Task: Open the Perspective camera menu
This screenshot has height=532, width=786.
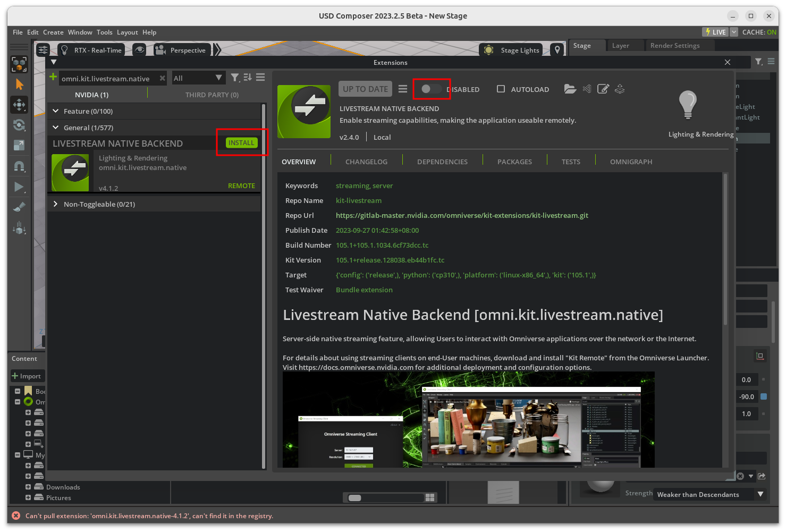Action: pyautogui.click(x=182, y=50)
